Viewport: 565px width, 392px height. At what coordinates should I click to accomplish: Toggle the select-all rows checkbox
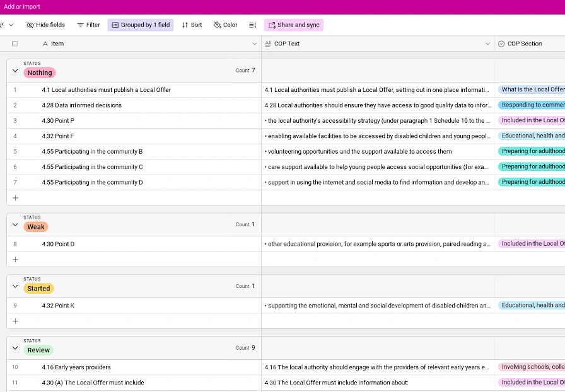pyautogui.click(x=15, y=43)
